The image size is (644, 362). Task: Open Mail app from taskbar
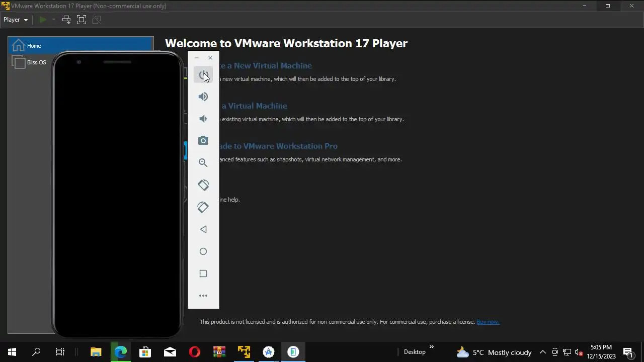coord(170,352)
